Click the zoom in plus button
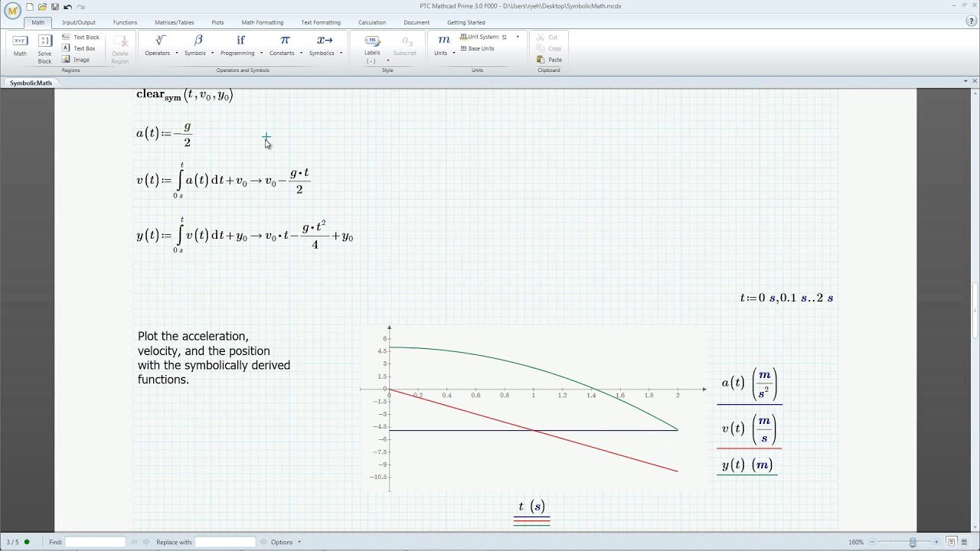This screenshot has height=551, width=980. [936, 542]
